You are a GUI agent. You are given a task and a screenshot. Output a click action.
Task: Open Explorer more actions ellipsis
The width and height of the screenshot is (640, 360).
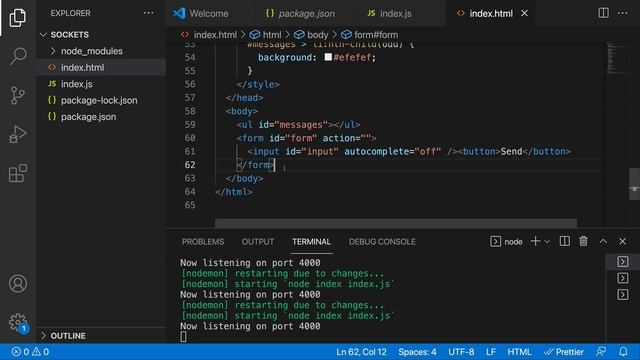click(149, 13)
